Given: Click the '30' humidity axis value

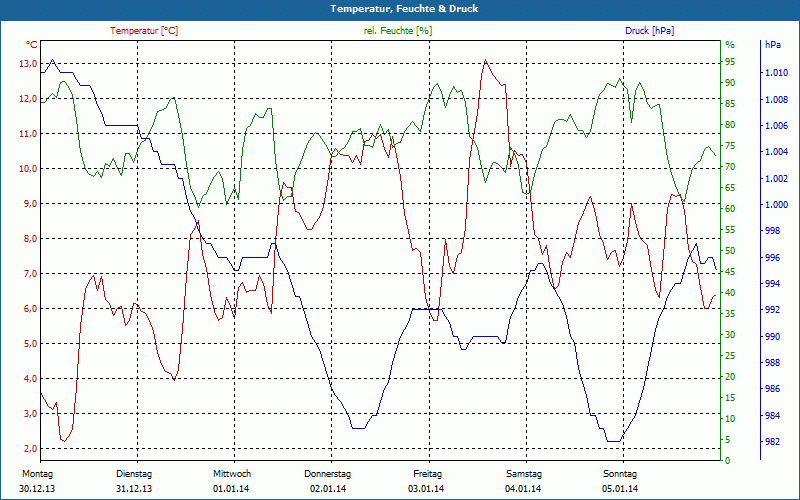Looking at the screenshot, I should coord(730,335).
